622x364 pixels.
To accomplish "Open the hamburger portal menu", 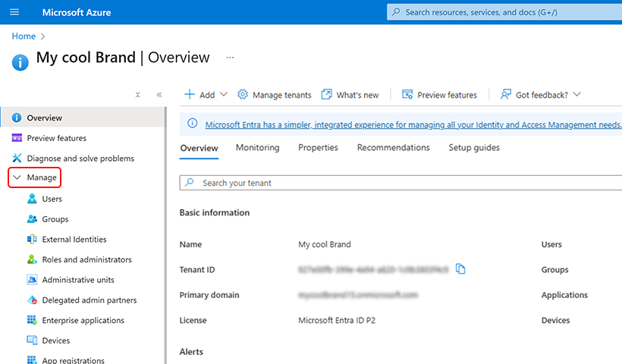I will tap(14, 12).
